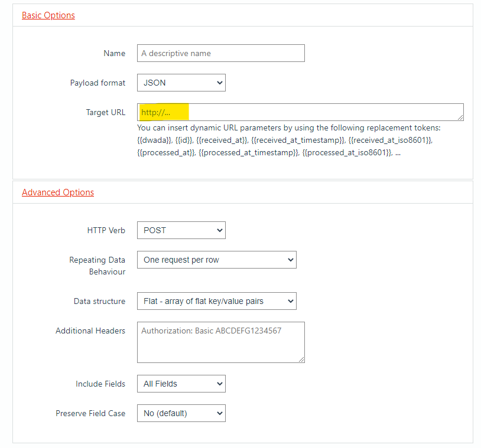
Task: Expand the HTTP Verb POST dropdown
Action: click(181, 230)
